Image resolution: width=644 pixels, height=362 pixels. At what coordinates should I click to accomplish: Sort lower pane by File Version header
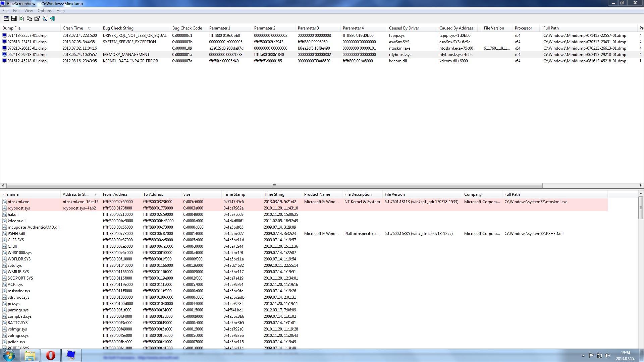point(422,194)
